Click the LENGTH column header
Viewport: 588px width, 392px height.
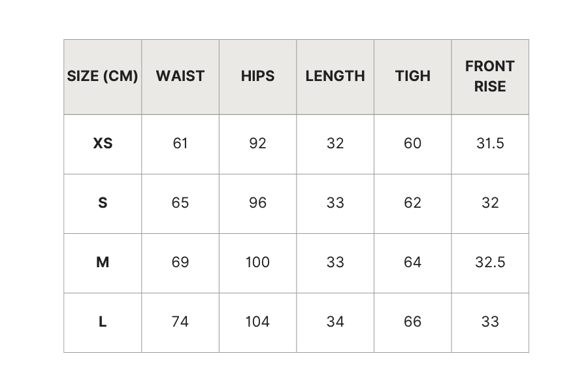[x=335, y=76]
